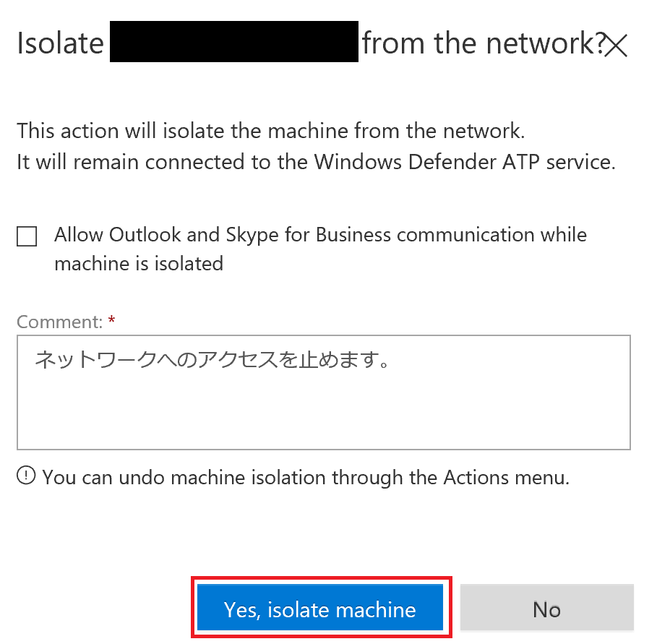The height and width of the screenshot is (644, 657).
Task: Click the 'Allow Outlook and Skype for Business' label
Action: [320, 235]
